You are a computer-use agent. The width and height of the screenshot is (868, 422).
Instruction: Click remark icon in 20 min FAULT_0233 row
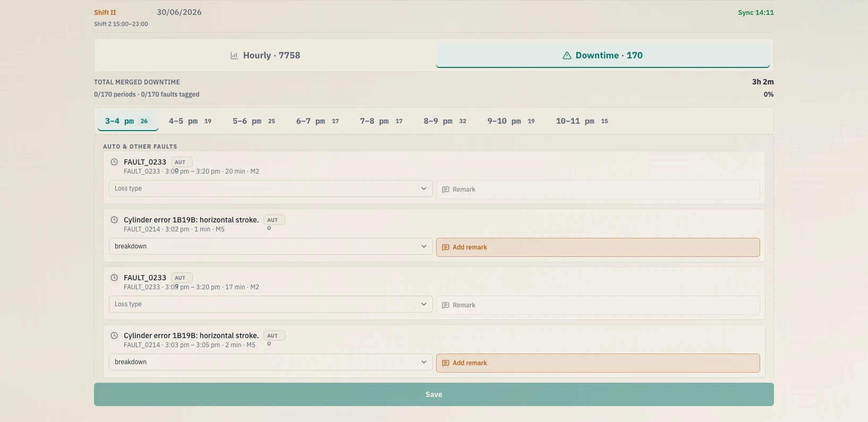pyautogui.click(x=446, y=190)
